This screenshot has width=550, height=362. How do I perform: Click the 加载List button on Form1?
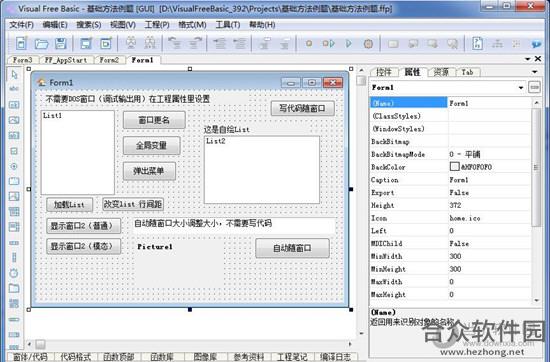(69, 205)
